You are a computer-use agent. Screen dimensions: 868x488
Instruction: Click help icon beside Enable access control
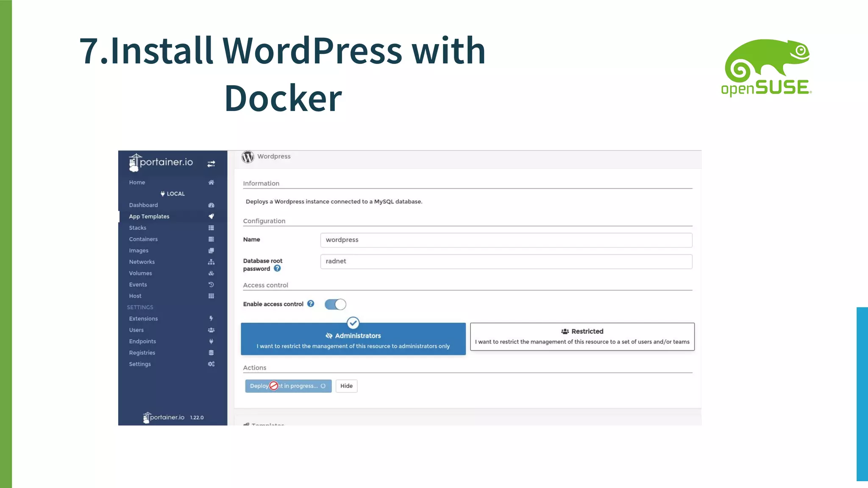coord(311,304)
